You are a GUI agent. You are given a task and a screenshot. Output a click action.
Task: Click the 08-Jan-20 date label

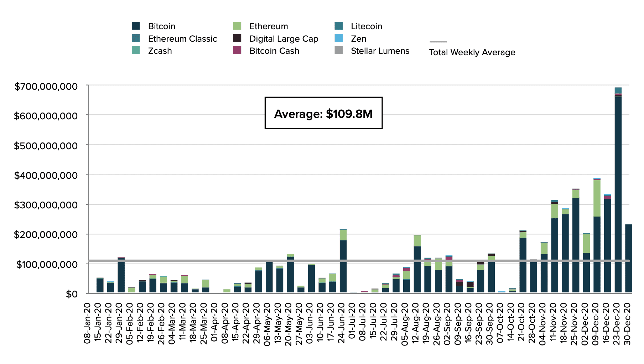(x=87, y=323)
